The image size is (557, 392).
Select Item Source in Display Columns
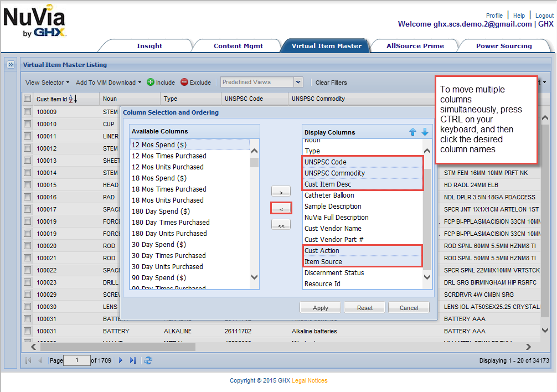point(363,262)
